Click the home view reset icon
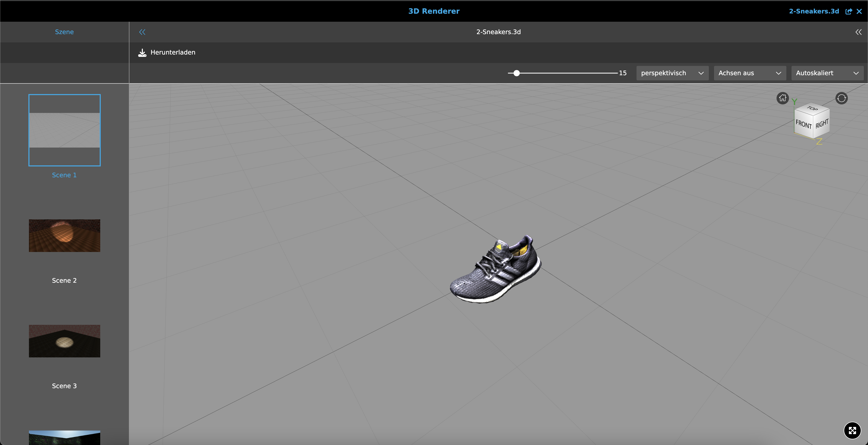Viewport: 868px width, 445px height. click(782, 98)
